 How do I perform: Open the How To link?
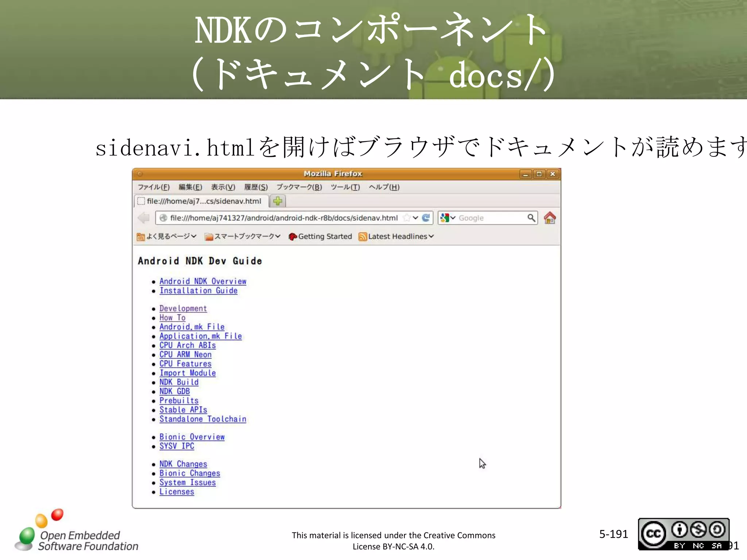(x=173, y=318)
